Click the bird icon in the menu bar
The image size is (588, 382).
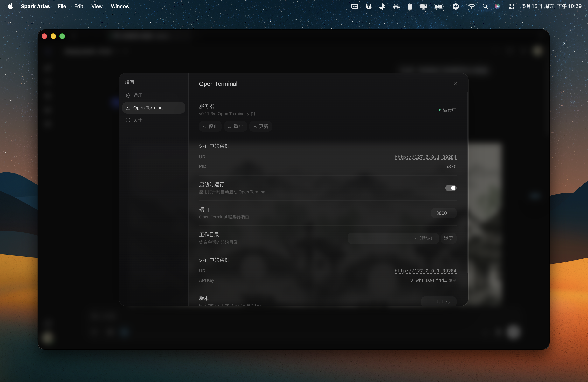coord(382,6)
